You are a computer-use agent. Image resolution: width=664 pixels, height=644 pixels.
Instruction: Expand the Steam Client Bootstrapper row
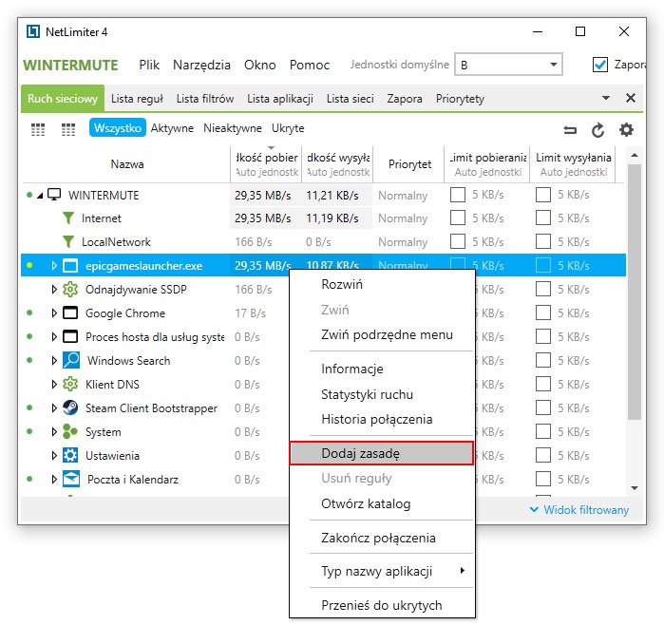[x=54, y=407]
